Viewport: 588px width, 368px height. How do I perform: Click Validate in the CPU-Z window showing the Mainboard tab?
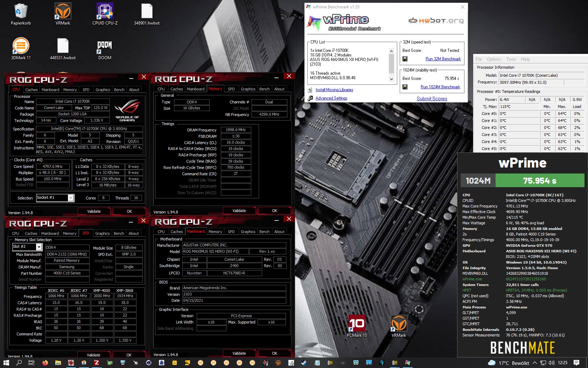[x=239, y=353]
